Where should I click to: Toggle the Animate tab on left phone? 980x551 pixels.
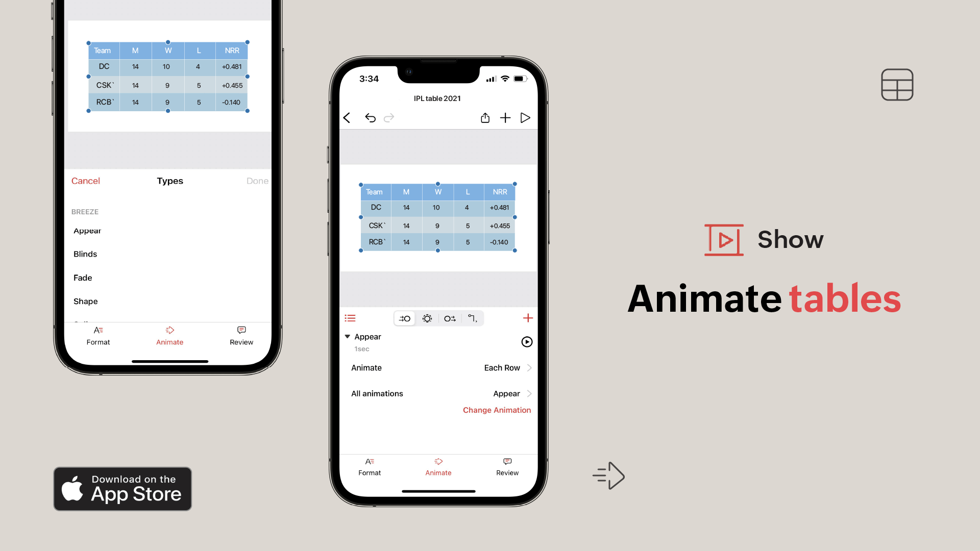click(169, 335)
